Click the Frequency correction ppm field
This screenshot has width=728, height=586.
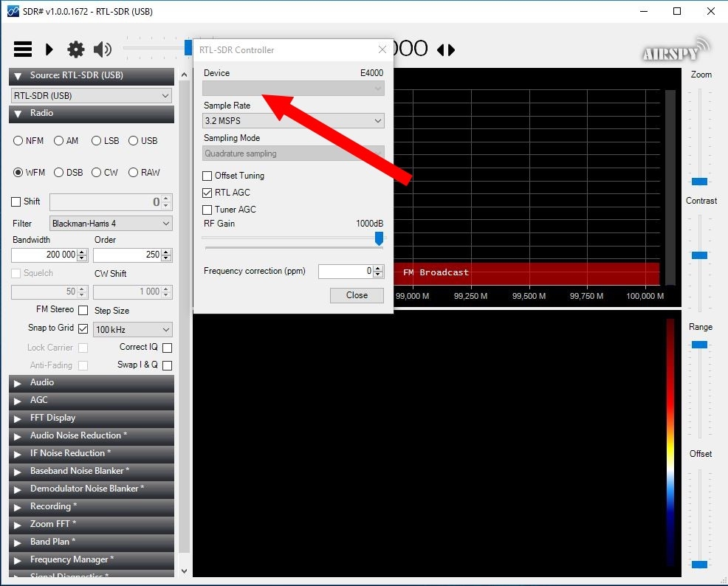(346, 271)
